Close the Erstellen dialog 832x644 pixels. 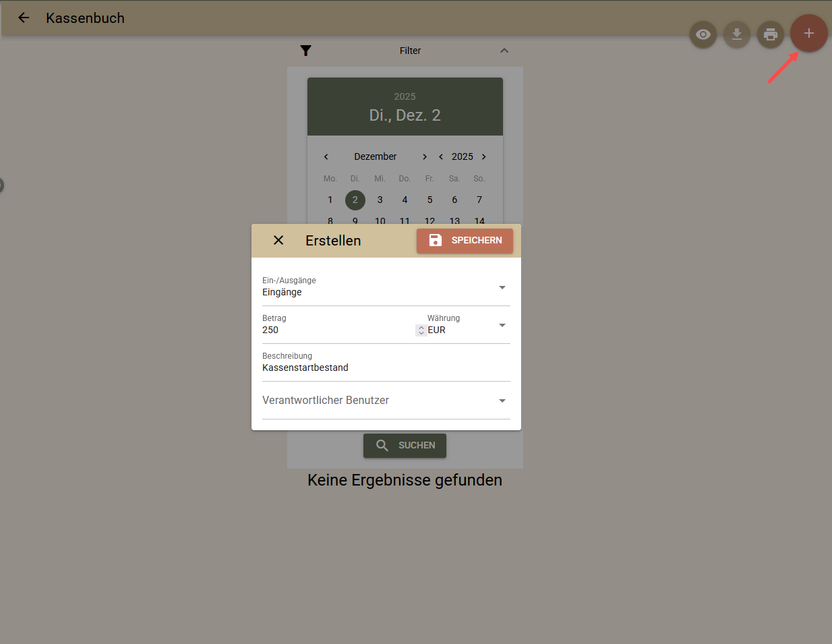[x=278, y=240]
